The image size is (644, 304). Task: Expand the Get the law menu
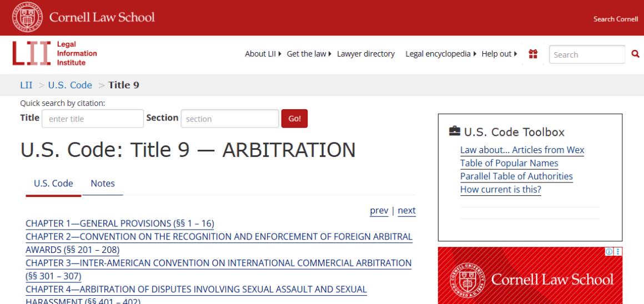point(309,54)
